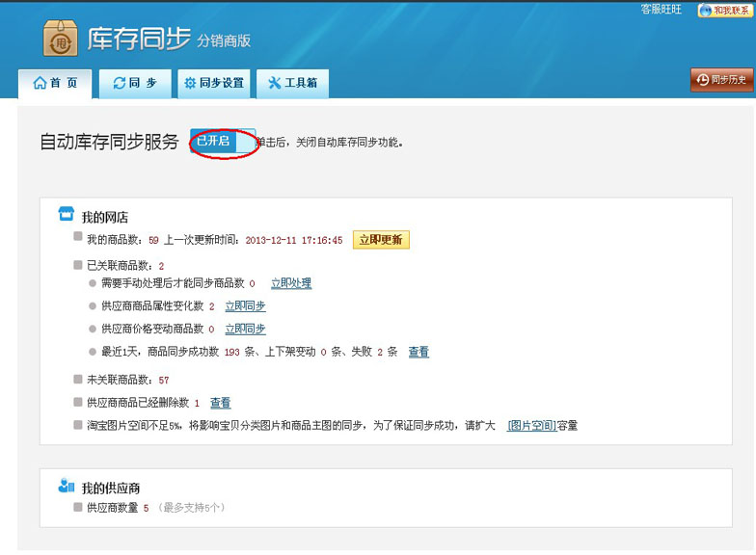Click the house icon on 首页 tab
Image resolution: width=756 pixels, height=555 pixels.
40,83
